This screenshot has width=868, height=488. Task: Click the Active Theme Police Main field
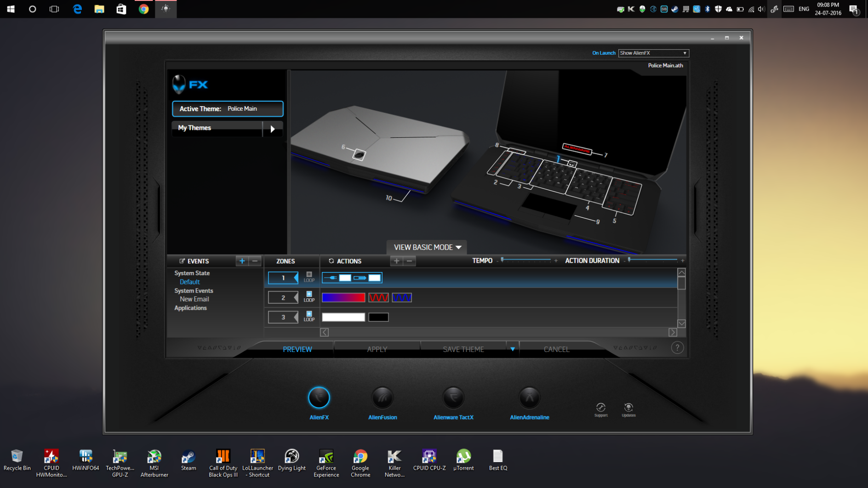[228, 109]
